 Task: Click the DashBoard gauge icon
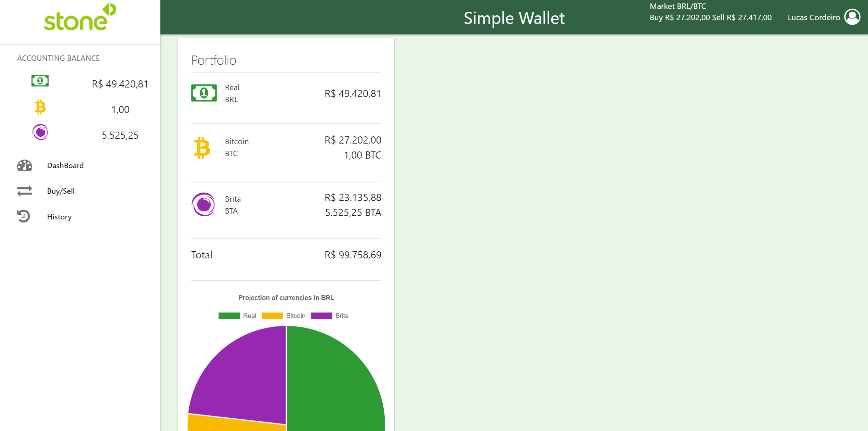click(24, 165)
